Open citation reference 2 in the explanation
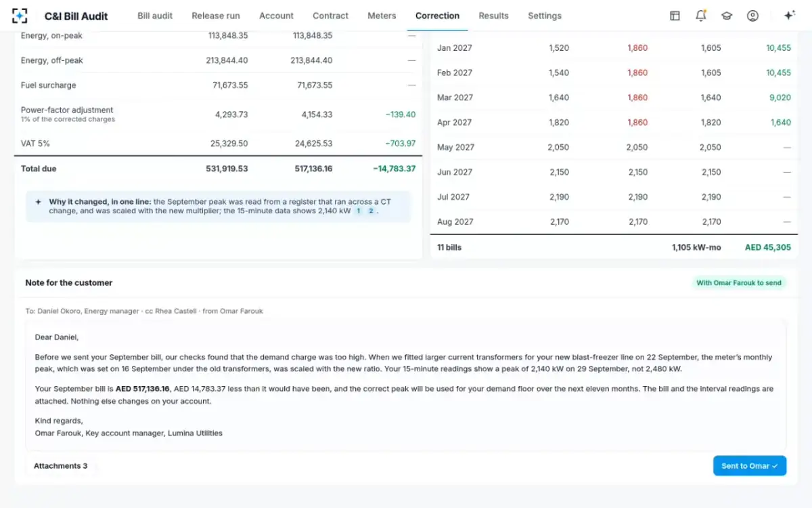The image size is (812, 508). 371,211
